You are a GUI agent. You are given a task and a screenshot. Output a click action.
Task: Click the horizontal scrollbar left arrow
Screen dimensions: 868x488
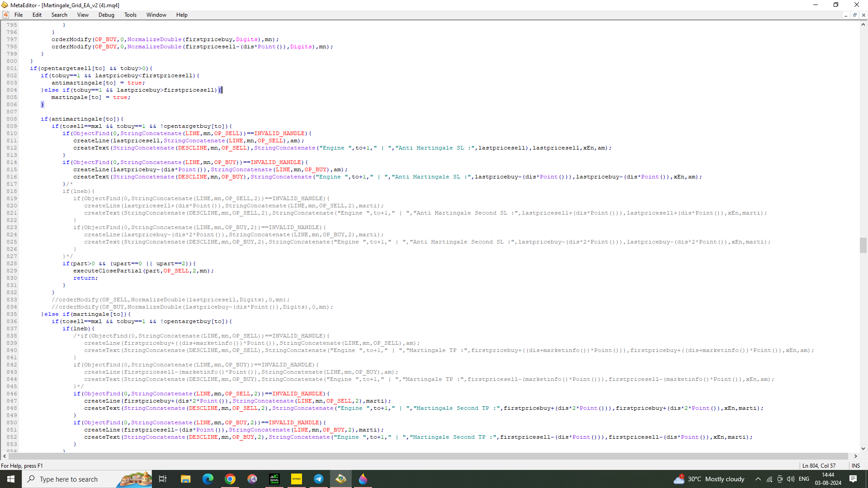click(5, 456)
